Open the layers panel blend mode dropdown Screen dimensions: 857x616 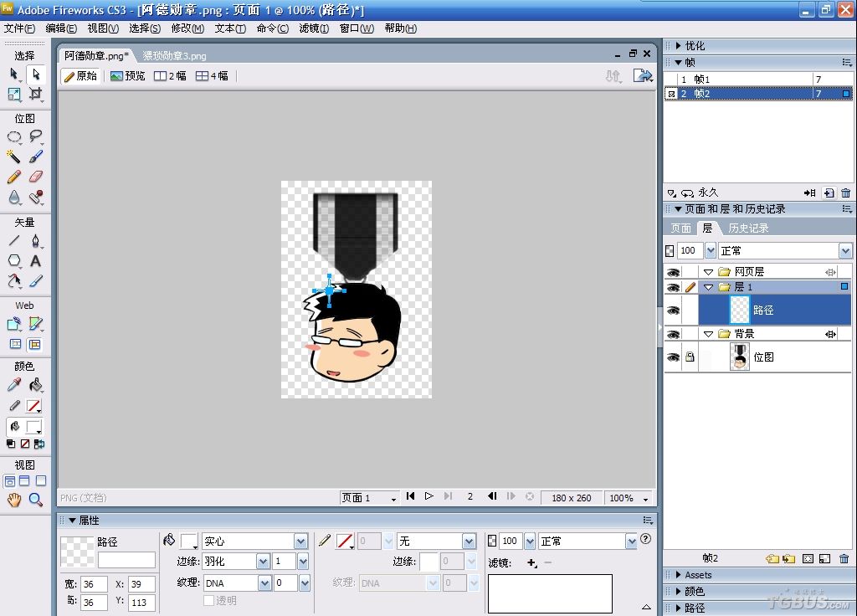click(x=845, y=251)
